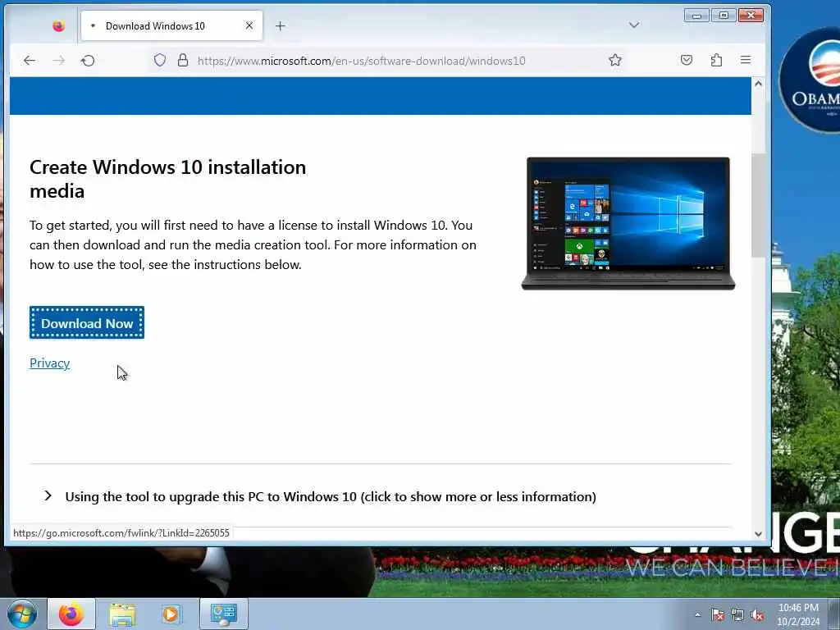Open Action Center flag tray icon

coord(717,615)
